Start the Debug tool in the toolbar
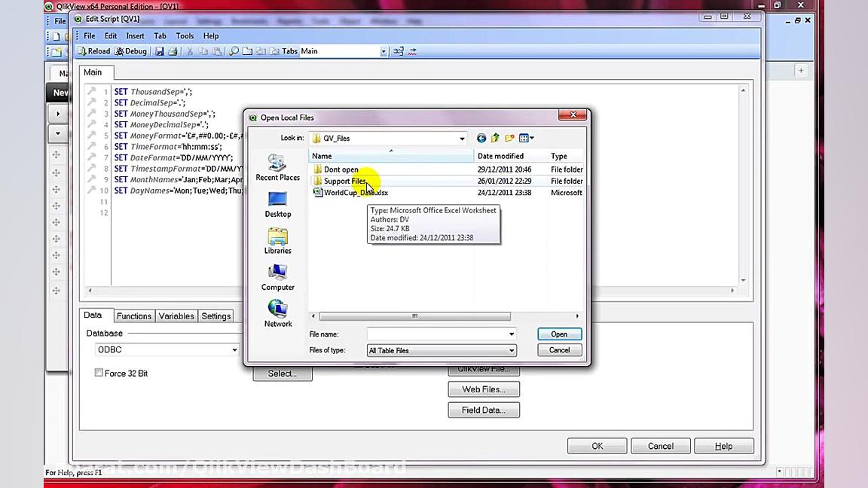868x488 pixels. pos(131,51)
